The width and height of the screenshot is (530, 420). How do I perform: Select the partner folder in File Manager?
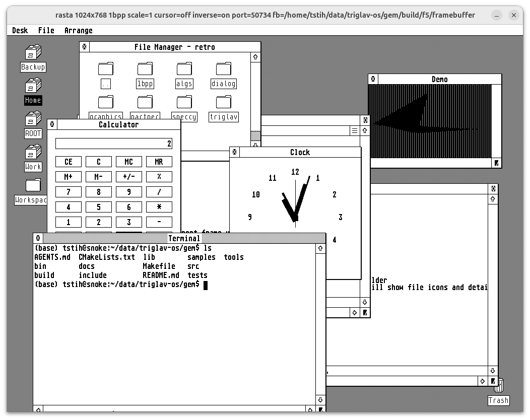coord(145,107)
